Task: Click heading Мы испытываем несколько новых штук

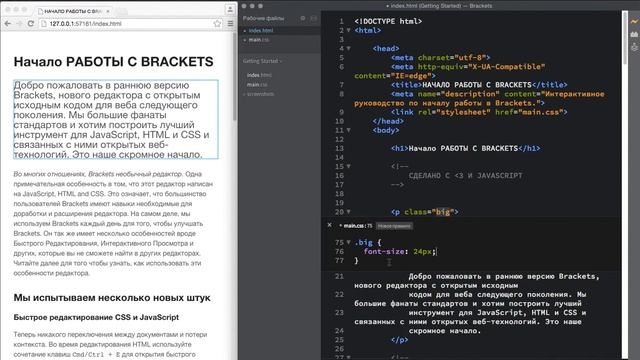Action: tap(112, 298)
